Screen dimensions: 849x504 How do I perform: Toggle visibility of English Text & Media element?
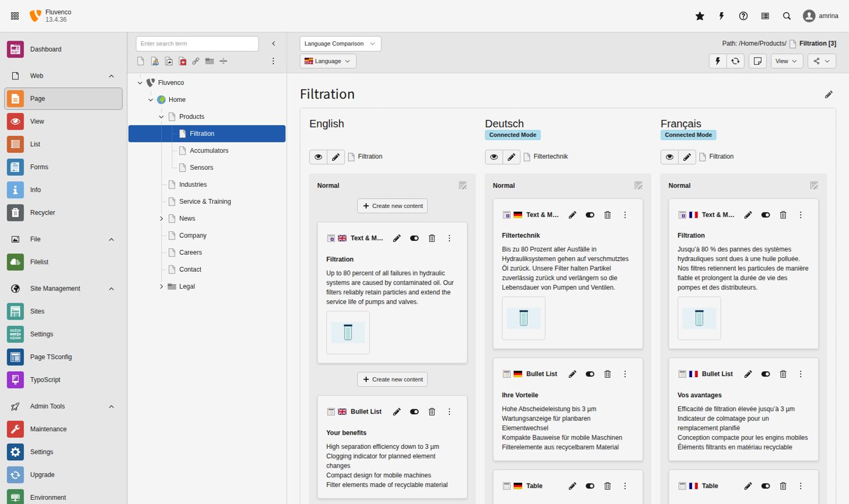[x=414, y=238]
